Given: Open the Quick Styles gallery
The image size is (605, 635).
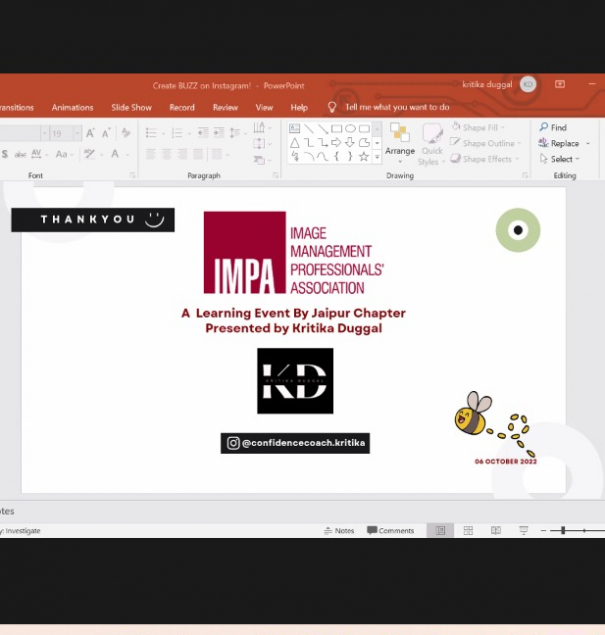Looking at the screenshot, I should [431, 144].
